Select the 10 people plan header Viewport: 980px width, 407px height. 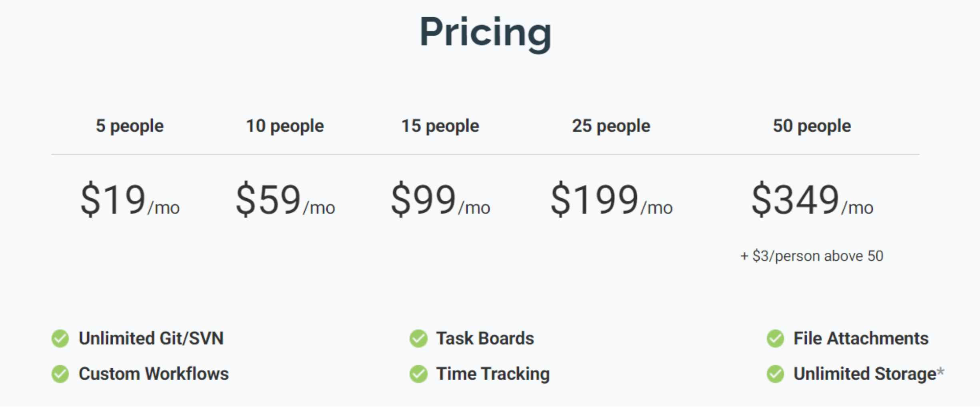coord(285,126)
